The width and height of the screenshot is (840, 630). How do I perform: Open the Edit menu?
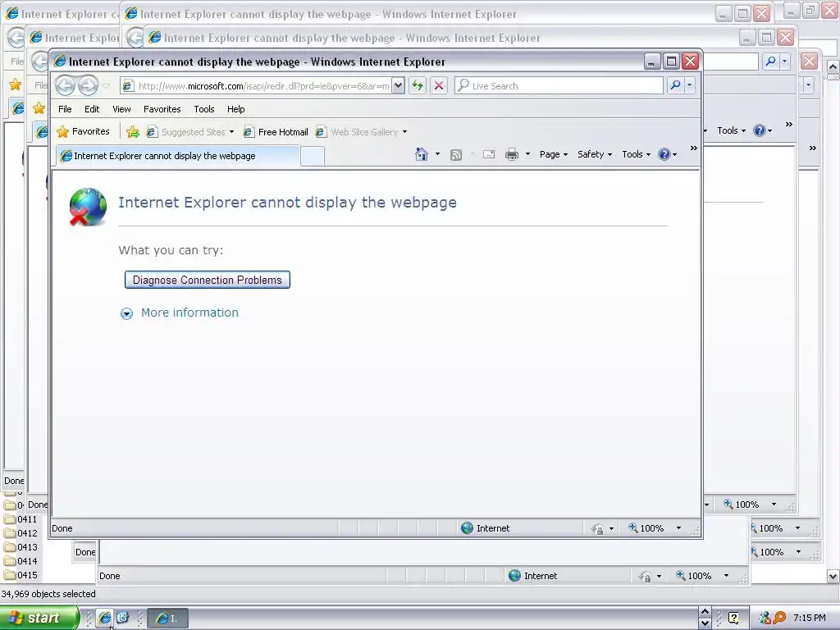pos(92,109)
